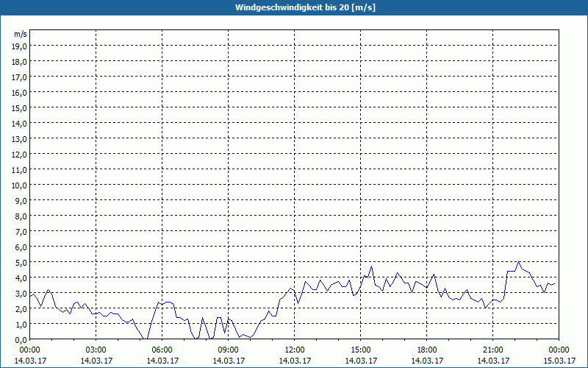The image size is (588, 368).
Task: Click the '0,0' y-axis origin label
Action: (x=22, y=340)
